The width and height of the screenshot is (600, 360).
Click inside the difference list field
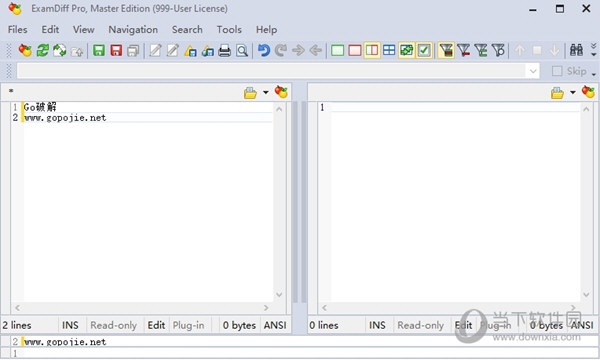click(272, 71)
